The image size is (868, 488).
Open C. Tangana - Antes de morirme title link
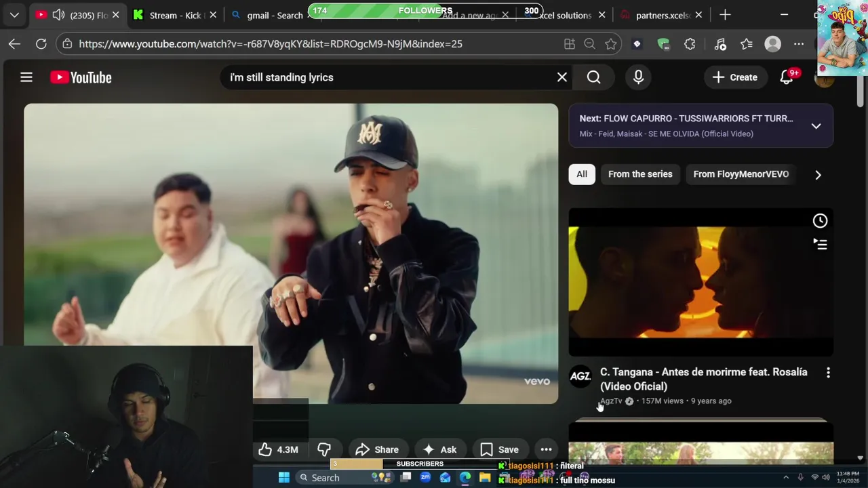click(704, 379)
